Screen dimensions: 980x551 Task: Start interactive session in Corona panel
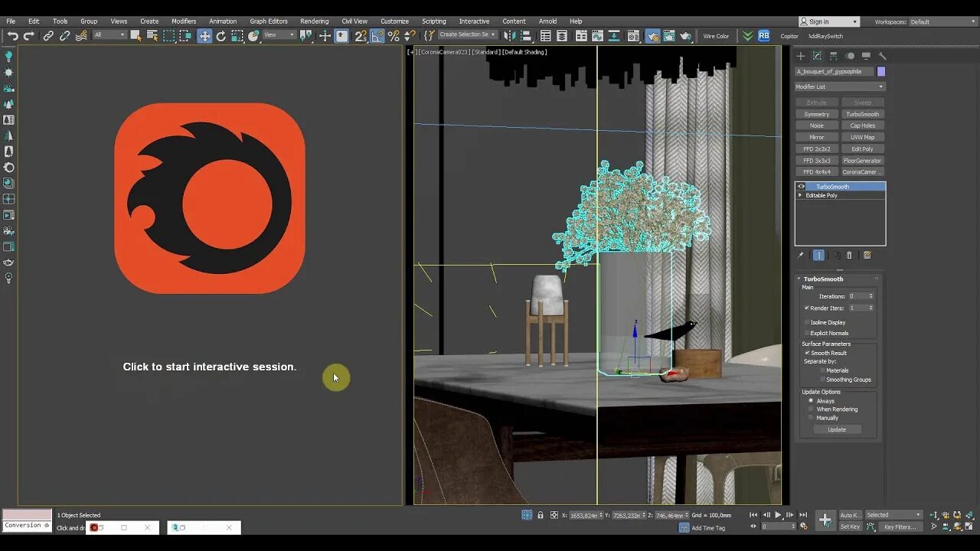click(x=210, y=367)
